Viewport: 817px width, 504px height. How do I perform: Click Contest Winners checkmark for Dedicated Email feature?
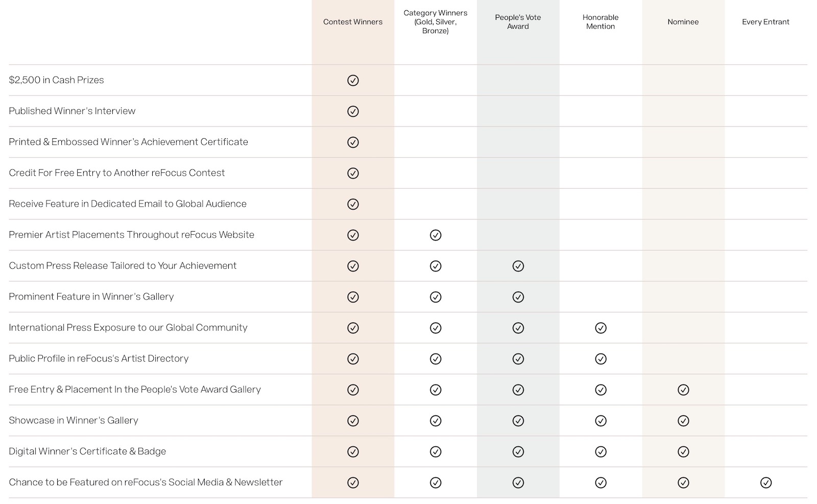353,204
